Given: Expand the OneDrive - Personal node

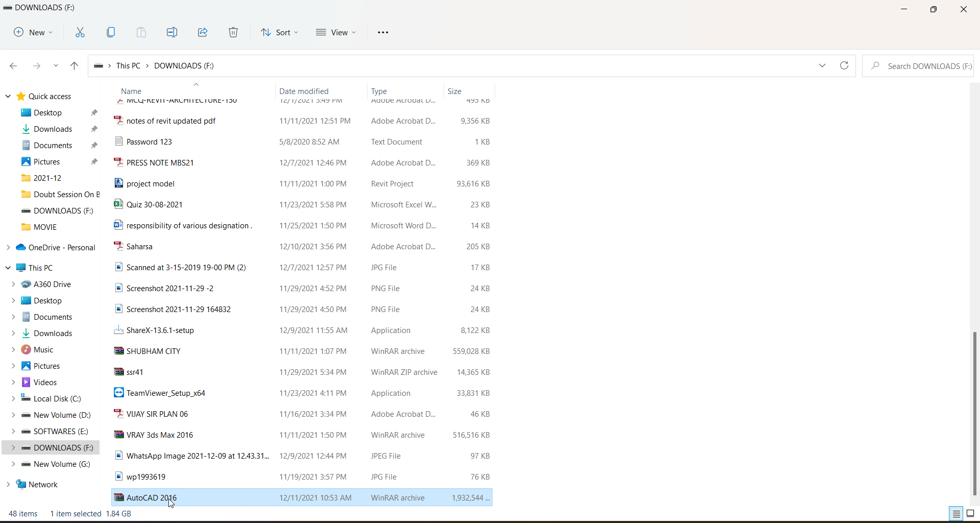Looking at the screenshot, I should [x=8, y=247].
